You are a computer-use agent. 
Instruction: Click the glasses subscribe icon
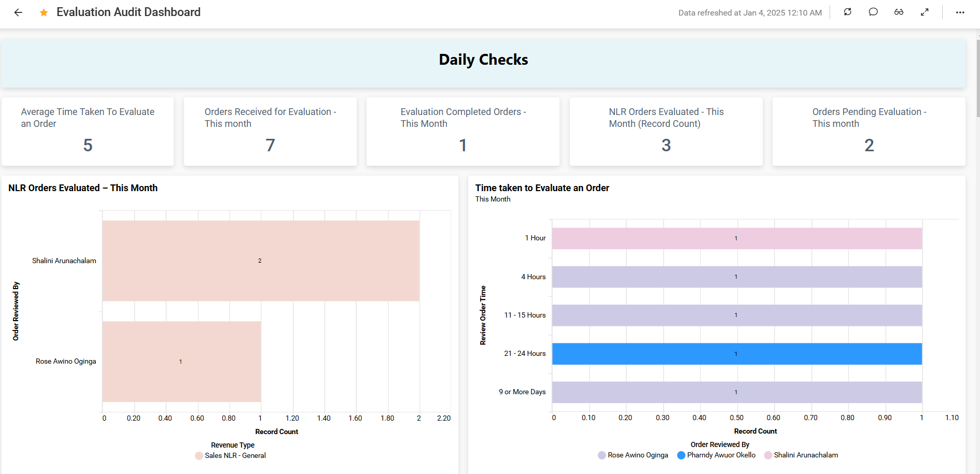tap(899, 12)
